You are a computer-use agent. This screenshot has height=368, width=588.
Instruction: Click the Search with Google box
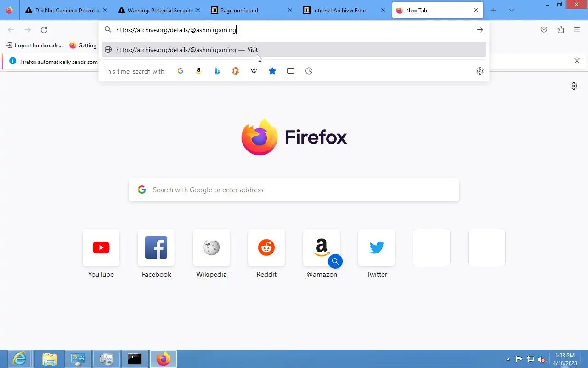(x=294, y=190)
